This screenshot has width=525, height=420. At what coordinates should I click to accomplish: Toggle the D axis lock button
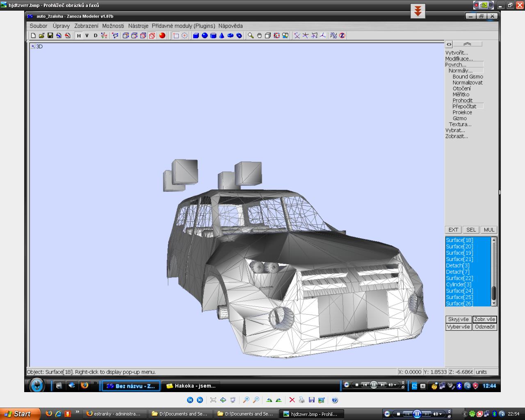pyautogui.click(x=96, y=36)
